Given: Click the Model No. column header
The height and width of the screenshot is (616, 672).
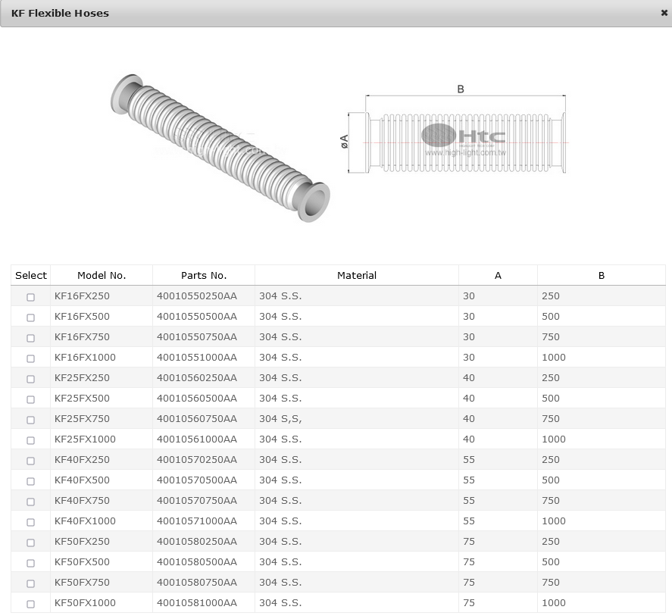Looking at the screenshot, I should (102, 275).
